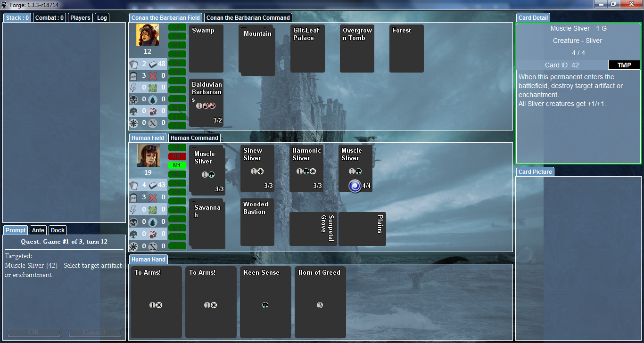Click the Sinew Sliver card
644x343 pixels.
(257, 168)
